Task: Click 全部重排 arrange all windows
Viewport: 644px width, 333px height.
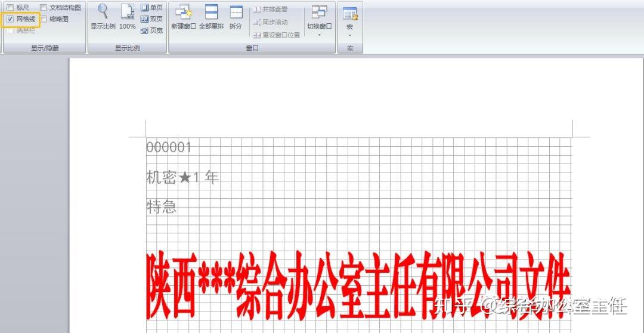Action: click(211, 17)
